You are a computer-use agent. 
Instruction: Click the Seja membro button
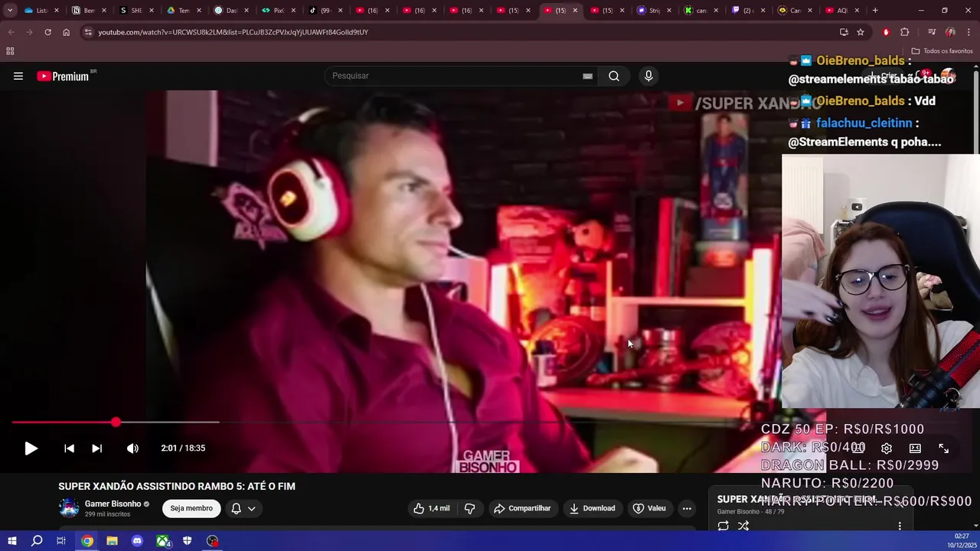191,508
